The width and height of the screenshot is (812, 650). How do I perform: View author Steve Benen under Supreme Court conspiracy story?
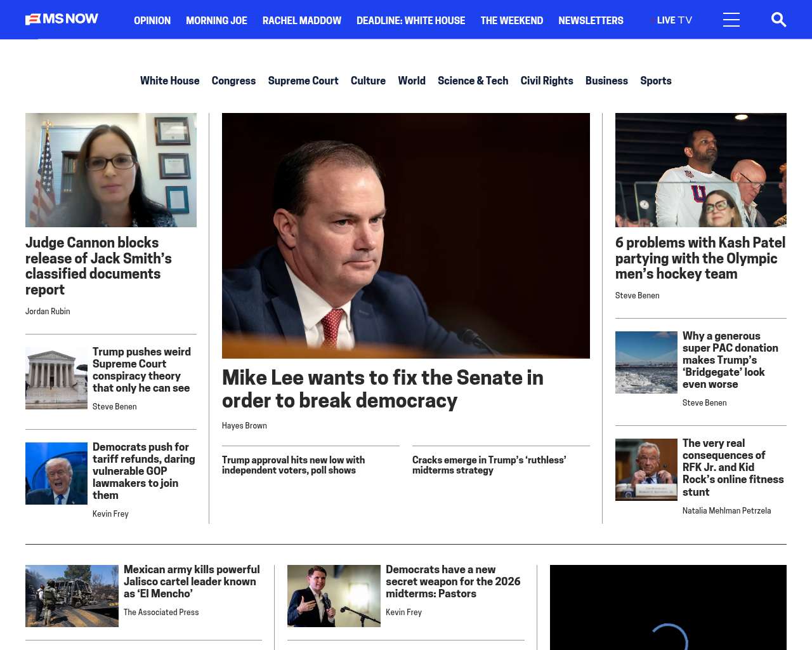114,406
